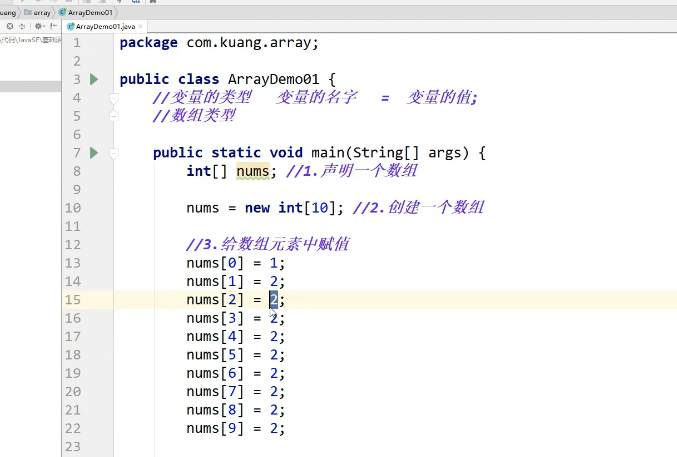
Task: Click '变量的名字' in the line 4 comment
Action: [317, 98]
